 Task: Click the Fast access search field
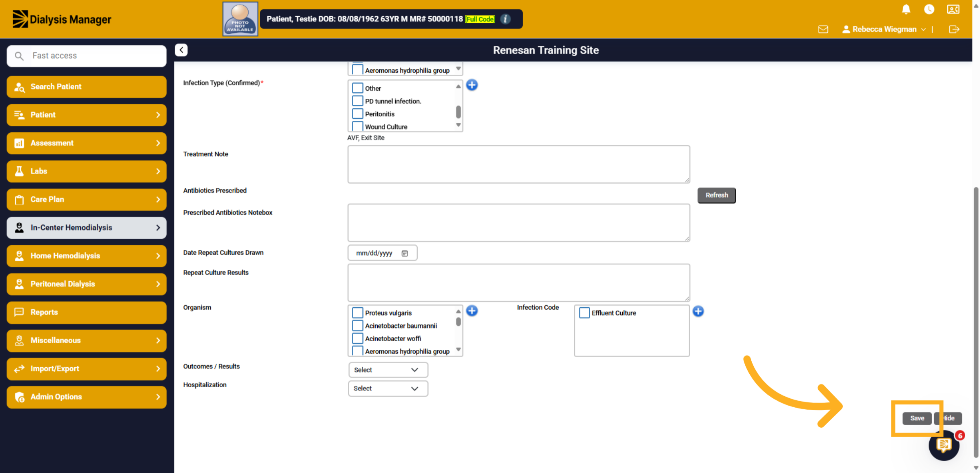[x=87, y=56]
